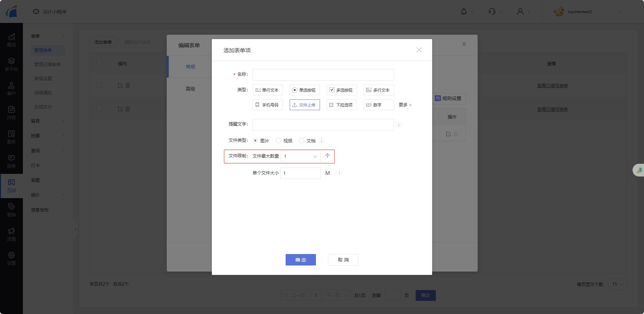Click the floating green leaf widget
Viewport: 644px width, 314px height.
[x=639, y=170]
